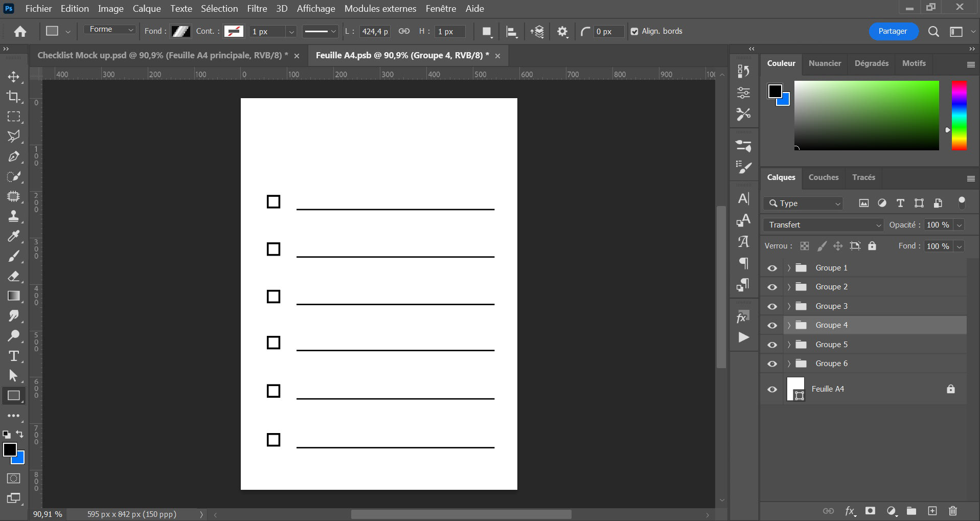Click the rainbow hue slider strip
This screenshot has width=980, height=521.
coord(959,116)
